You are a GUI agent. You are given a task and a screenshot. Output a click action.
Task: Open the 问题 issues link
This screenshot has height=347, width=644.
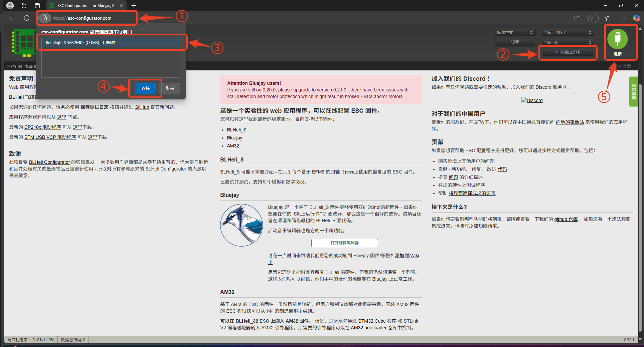(453, 177)
